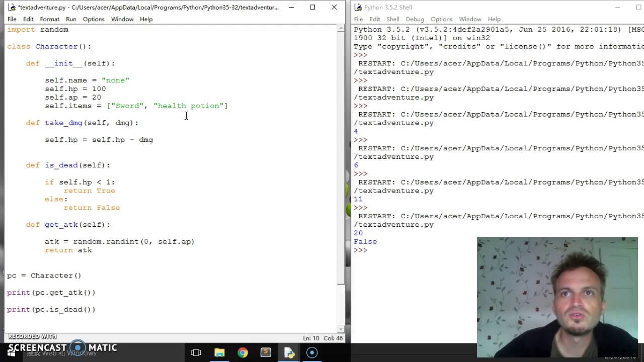Viewport: 644px width, 362px height.
Task: Click the 'return atk' line
Action: [68, 250]
